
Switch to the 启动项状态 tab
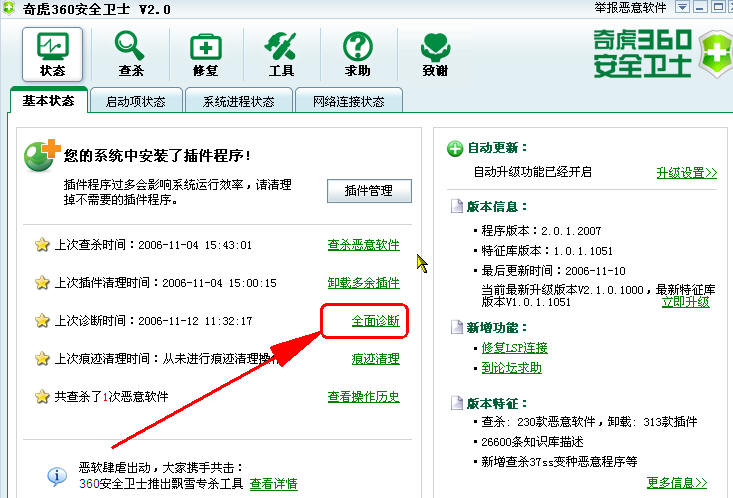136,101
